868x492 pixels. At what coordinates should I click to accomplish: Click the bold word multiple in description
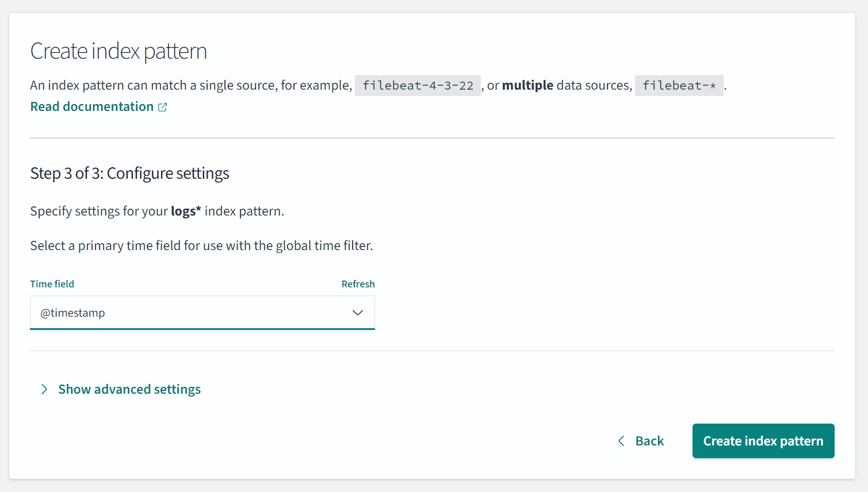[527, 86]
